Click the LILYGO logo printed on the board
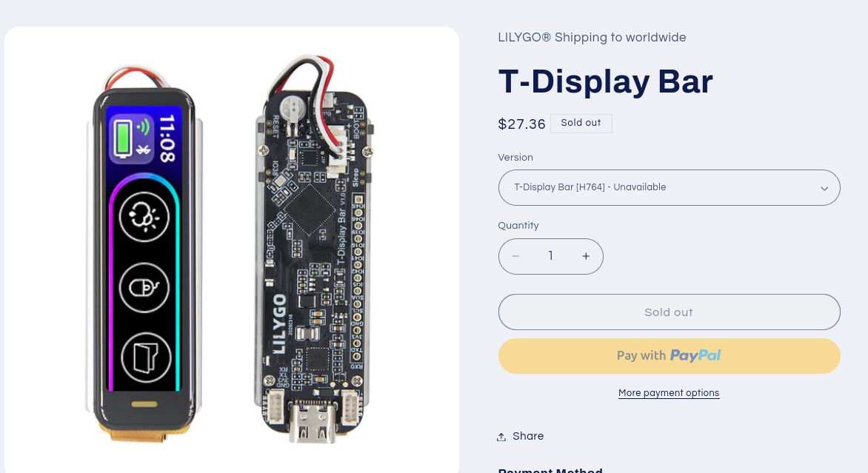Image resolution: width=868 pixels, height=473 pixels. (x=280, y=323)
